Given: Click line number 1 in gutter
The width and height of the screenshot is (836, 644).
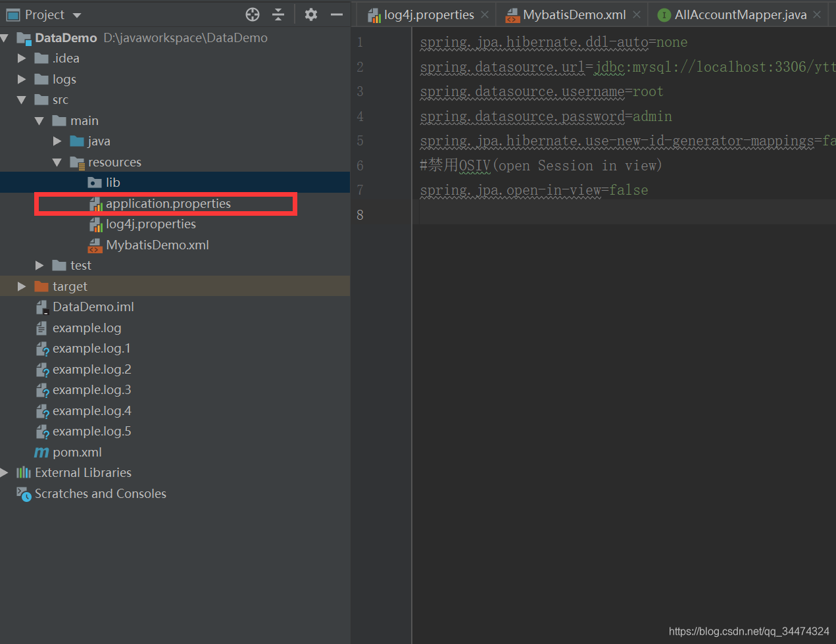Looking at the screenshot, I should [x=360, y=42].
